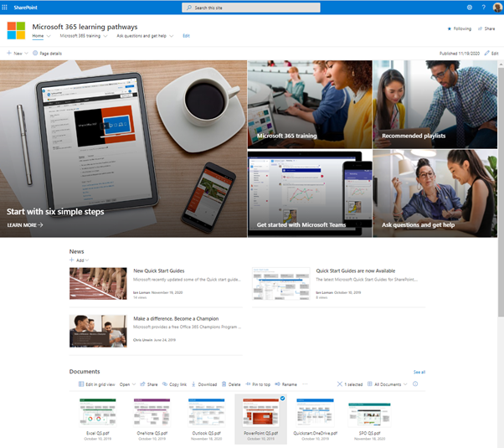
Task: Select Microsoft 365 training navigation item
Action: coord(80,36)
